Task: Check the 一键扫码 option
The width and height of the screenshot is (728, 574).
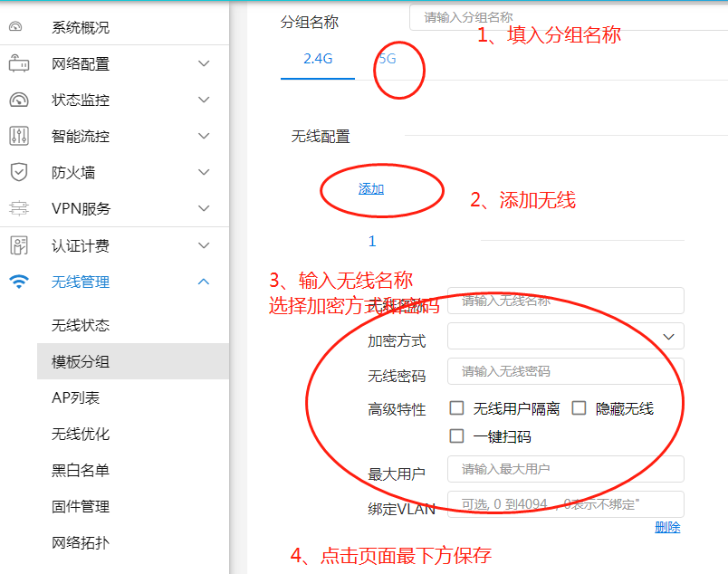Action: 457,436
